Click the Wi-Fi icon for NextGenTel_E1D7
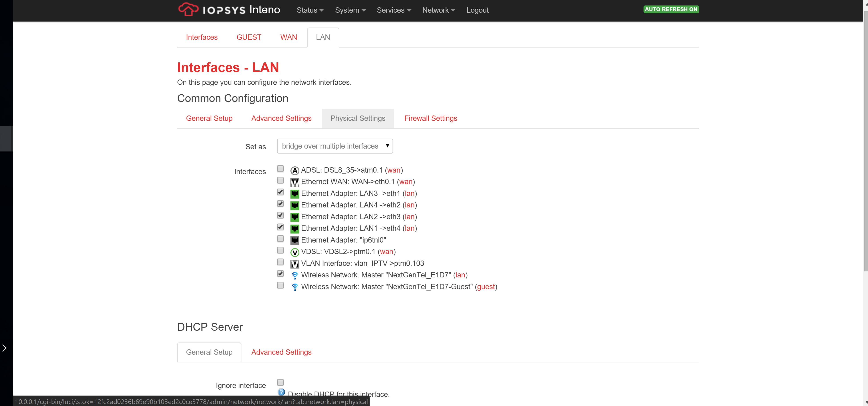 (x=295, y=276)
